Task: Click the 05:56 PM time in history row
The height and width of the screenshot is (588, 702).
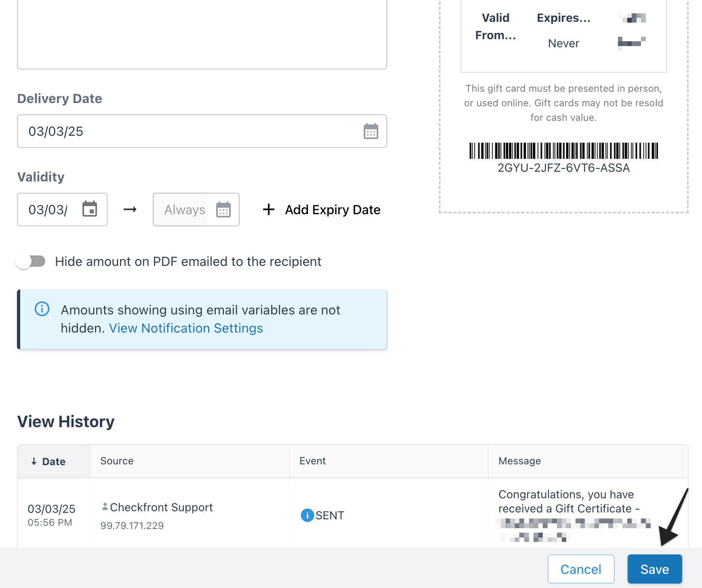Action: (50, 523)
